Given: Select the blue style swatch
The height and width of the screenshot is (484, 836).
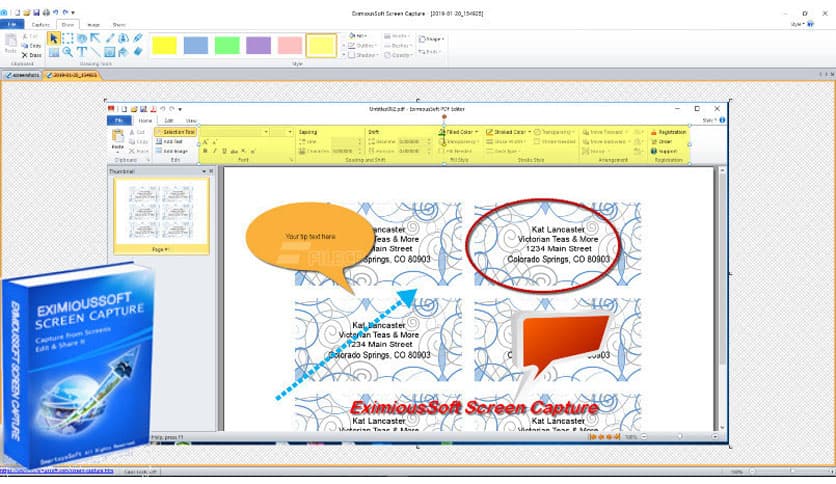Looking at the screenshot, I should pos(196,45).
